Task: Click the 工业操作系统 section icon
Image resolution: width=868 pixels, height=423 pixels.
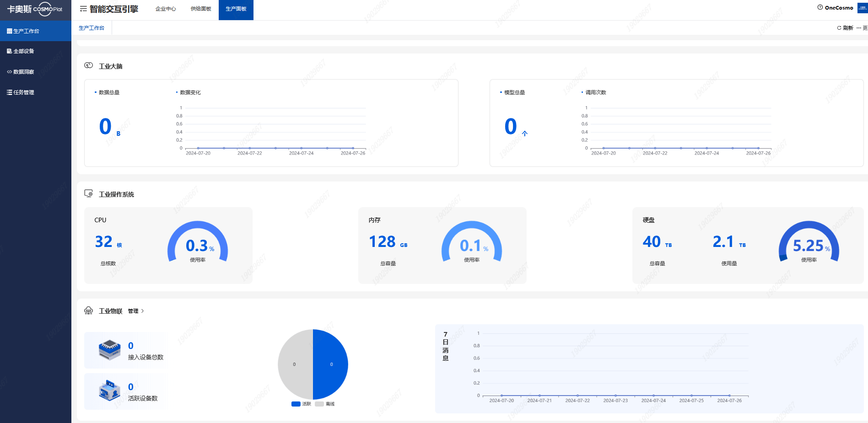Action: (x=88, y=193)
